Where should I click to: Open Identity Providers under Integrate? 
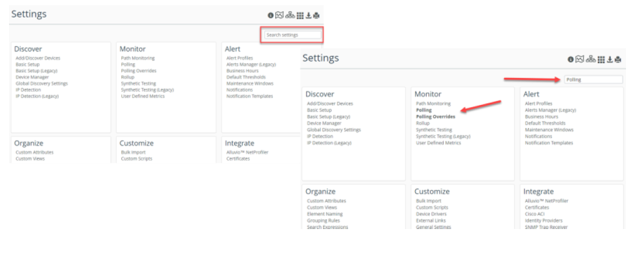click(x=543, y=221)
